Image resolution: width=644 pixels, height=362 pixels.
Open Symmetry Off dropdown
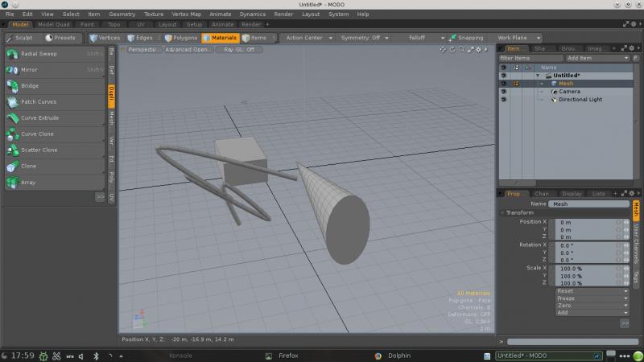[365, 38]
